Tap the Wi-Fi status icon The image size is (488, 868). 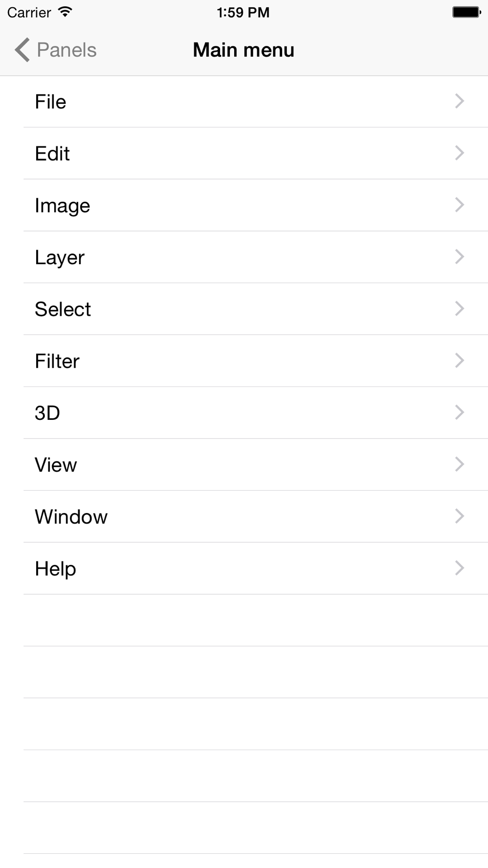[65, 12]
